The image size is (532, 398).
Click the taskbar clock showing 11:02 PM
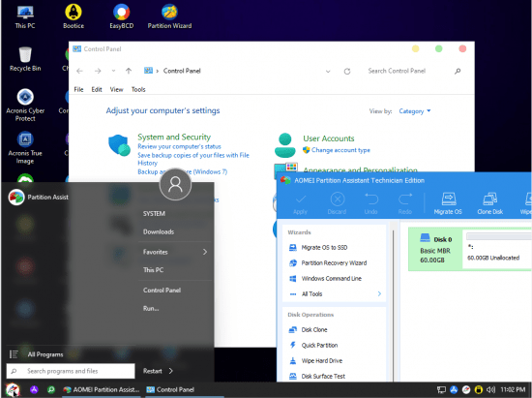(513, 390)
